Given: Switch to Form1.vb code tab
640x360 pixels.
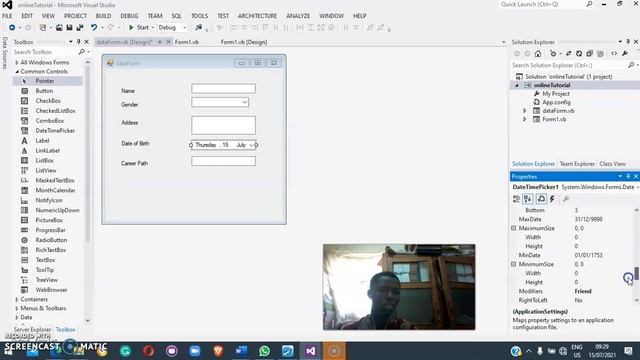Looking at the screenshot, I should pos(187,42).
